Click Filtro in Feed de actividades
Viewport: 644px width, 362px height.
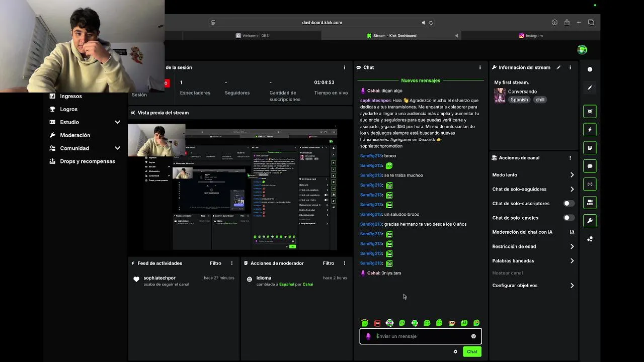[215, 263]
